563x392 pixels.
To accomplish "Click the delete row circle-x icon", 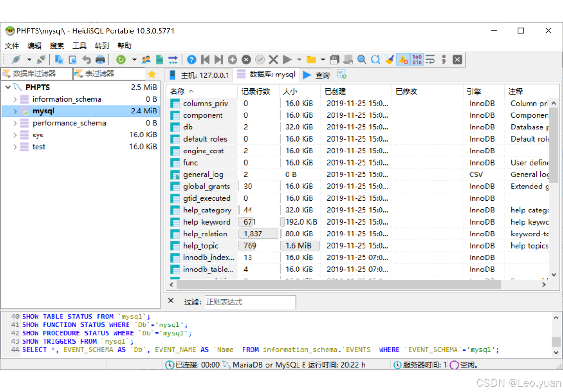I will (246, 60).
